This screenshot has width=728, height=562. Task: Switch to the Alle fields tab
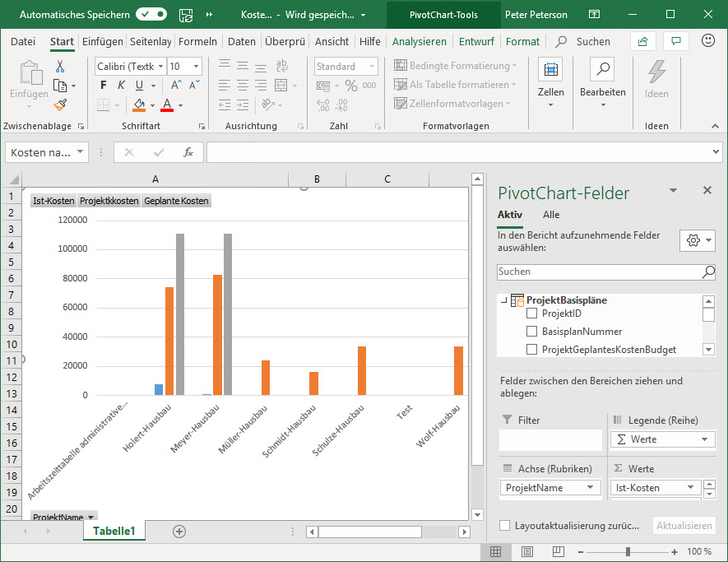pos(551,215)
